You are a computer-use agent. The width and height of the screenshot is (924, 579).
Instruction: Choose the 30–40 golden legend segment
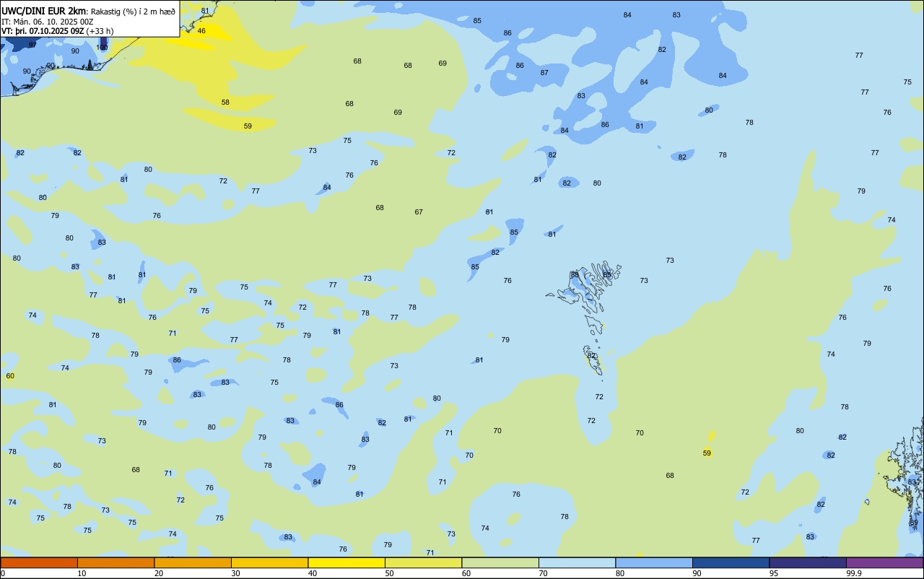point(269,562)
